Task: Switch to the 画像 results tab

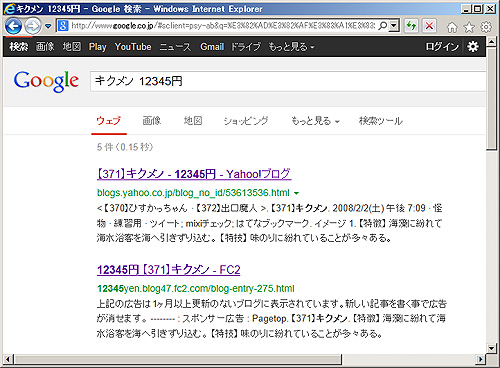Action: pos(152,121)
